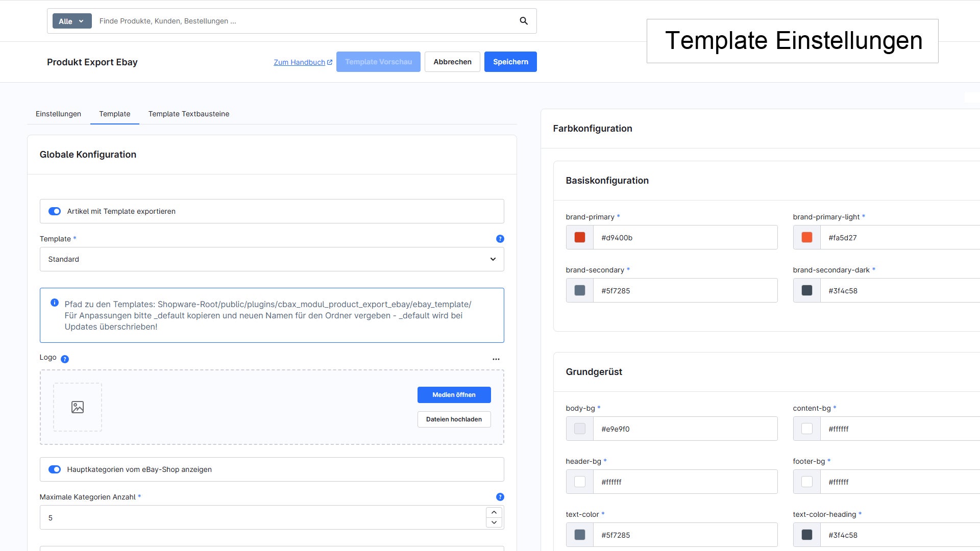This screenshot has height=551, width=980.
Task: Click the Speichern button
Action: pos(510,62)
